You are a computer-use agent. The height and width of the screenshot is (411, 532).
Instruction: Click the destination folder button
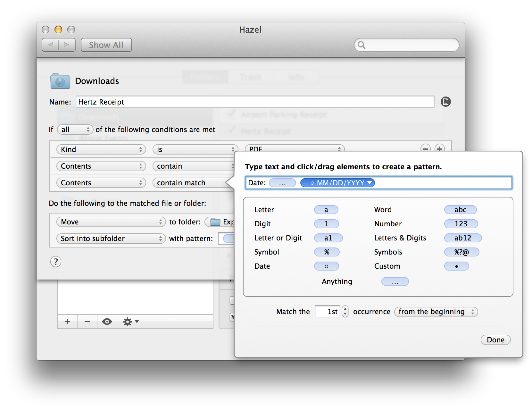click(x=220, y=222)
